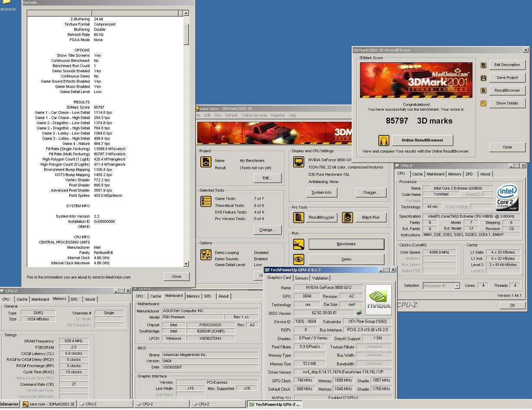Open the Run menu in 3DMark2001 SE

coord(218,115)
